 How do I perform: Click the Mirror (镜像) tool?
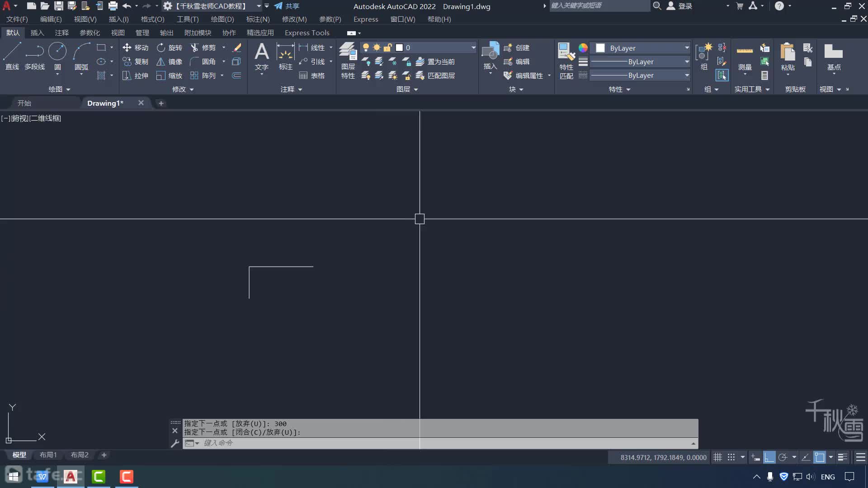[169, 61]
